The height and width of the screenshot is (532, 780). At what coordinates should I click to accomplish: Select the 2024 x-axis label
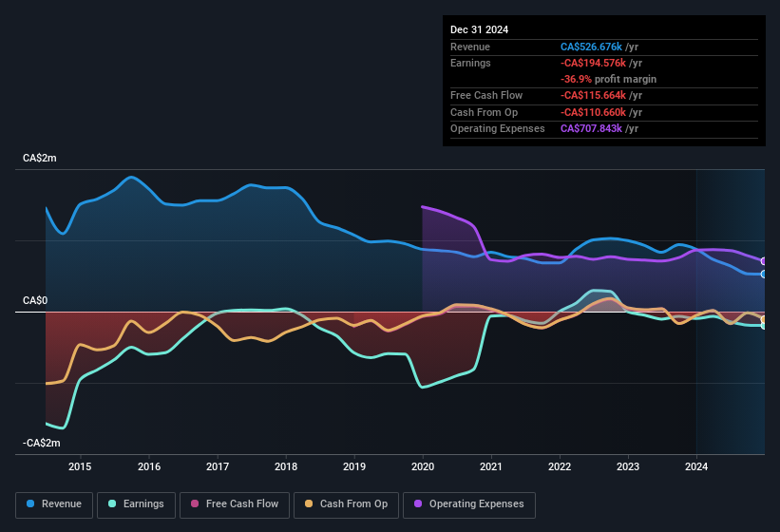[696, 466]
